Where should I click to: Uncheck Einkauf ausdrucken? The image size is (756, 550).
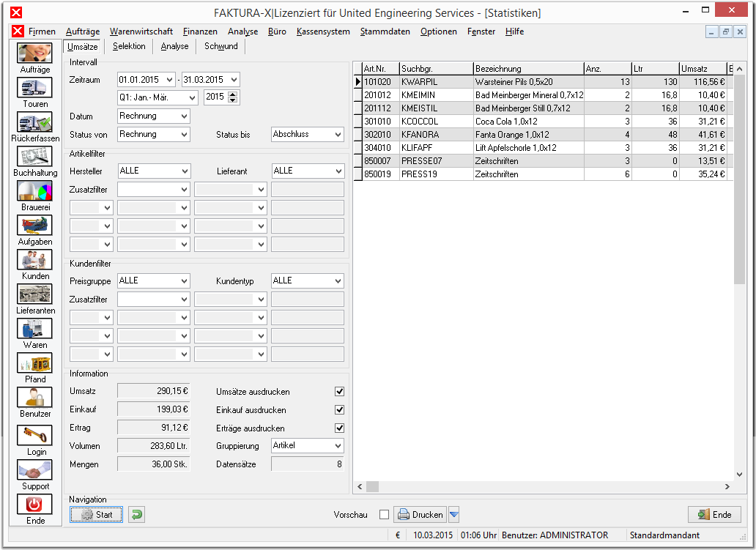(x=339, y=409)
